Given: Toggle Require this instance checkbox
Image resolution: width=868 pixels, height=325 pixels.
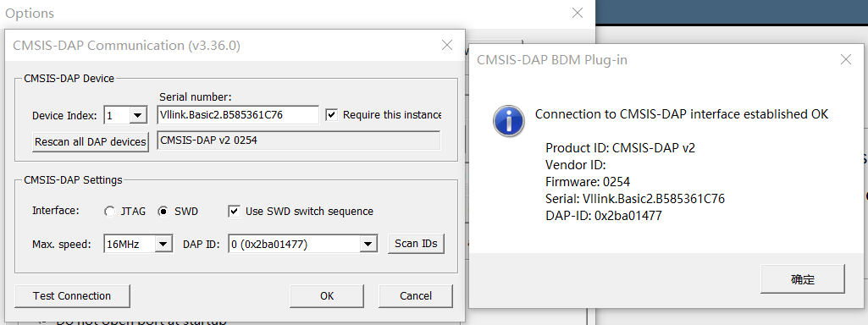Looking at the screenshot, I should click(x=332, y=114).
